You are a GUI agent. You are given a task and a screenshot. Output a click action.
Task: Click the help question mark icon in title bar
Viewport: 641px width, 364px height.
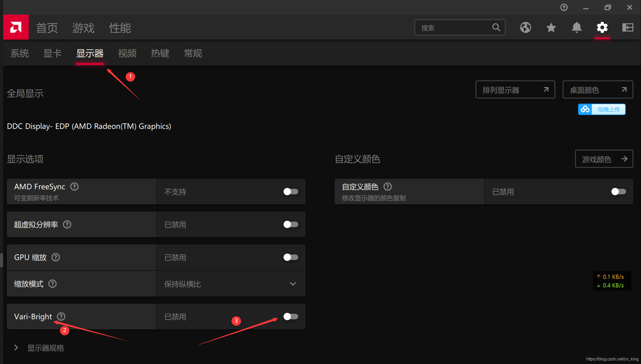point(564,7)
